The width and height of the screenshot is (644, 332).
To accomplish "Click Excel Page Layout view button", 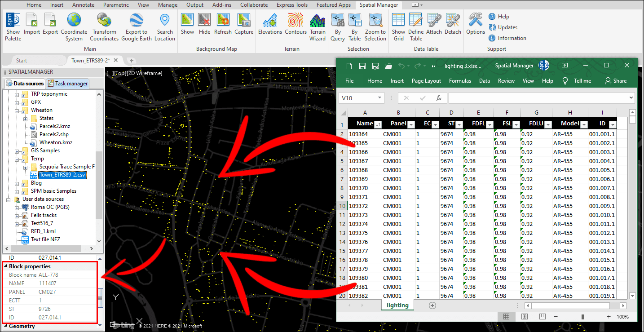I will pos(524,317).
